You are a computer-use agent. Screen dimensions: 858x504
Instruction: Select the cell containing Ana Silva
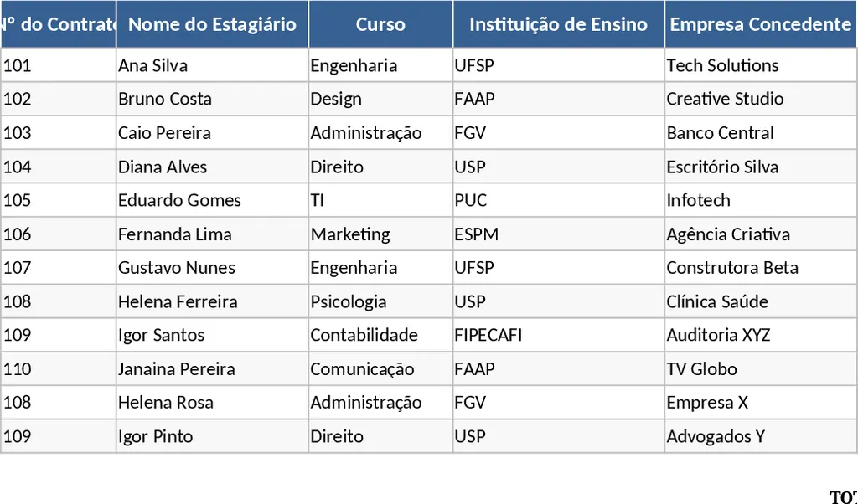coord(212,65)
